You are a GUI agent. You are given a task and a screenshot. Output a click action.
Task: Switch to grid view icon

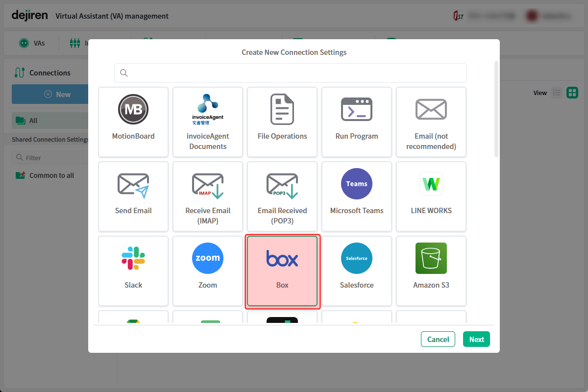[x=572, y=93]
